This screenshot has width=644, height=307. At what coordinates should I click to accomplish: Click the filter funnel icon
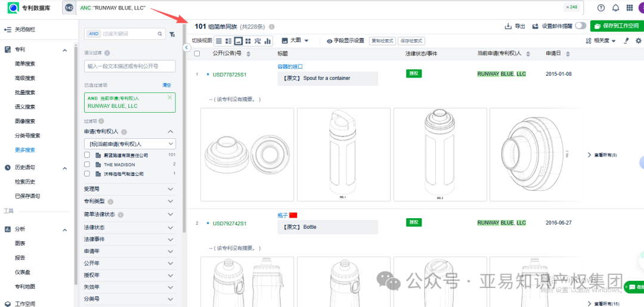tap(172, 34)
